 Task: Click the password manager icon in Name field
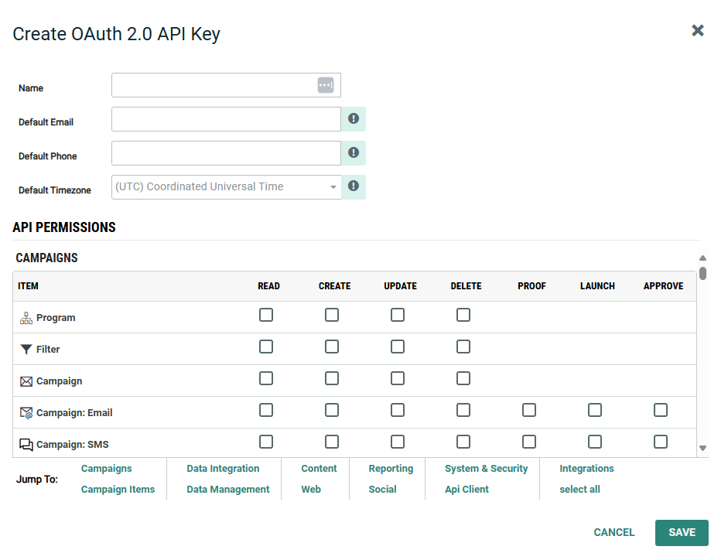[326, 85]
